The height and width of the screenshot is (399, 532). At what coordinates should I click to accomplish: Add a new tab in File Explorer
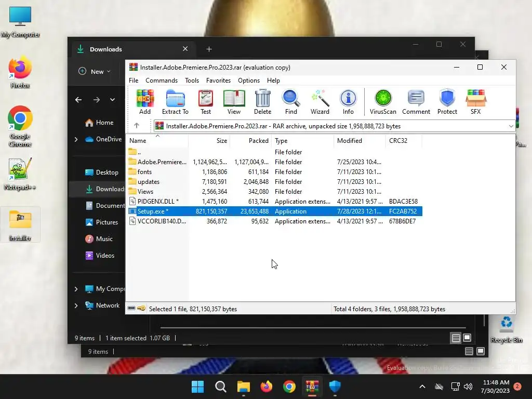pos(209,49)
